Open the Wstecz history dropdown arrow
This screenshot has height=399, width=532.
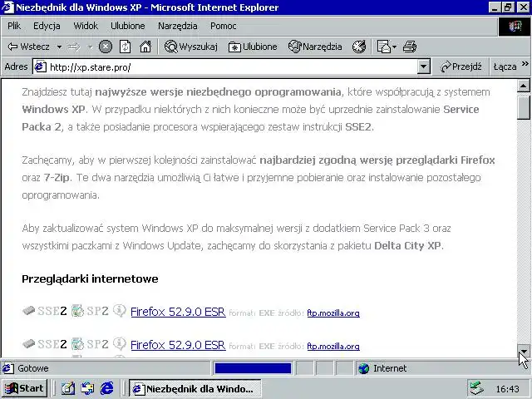coord(59,47)
